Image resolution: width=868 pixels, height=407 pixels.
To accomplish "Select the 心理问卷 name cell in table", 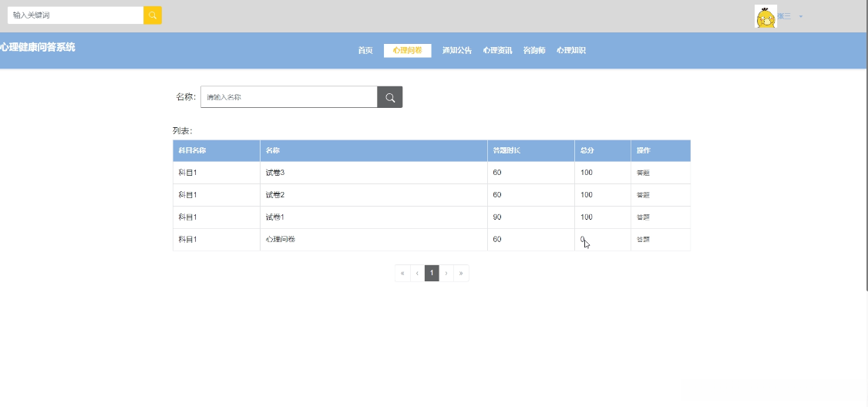I will coord(374,239).
